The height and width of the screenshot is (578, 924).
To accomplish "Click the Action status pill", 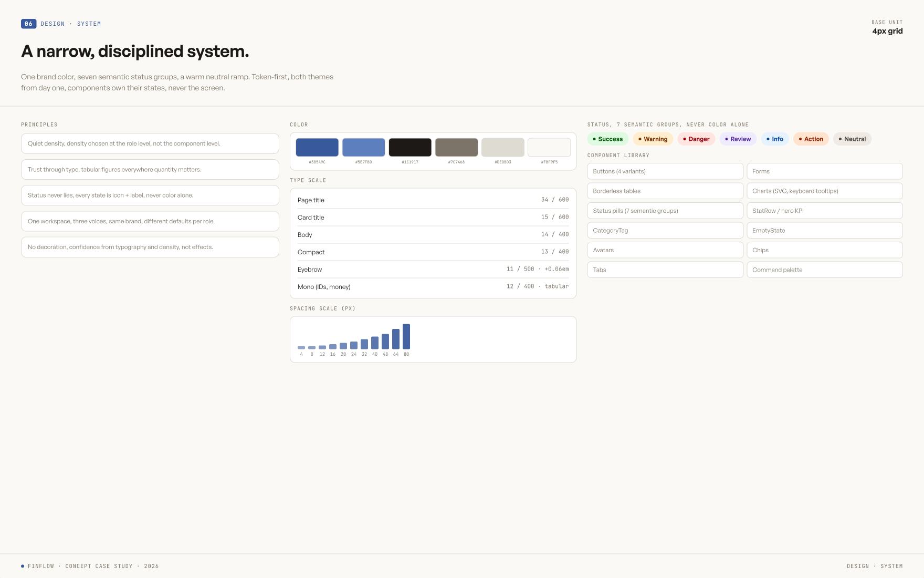I will [811, 139].
